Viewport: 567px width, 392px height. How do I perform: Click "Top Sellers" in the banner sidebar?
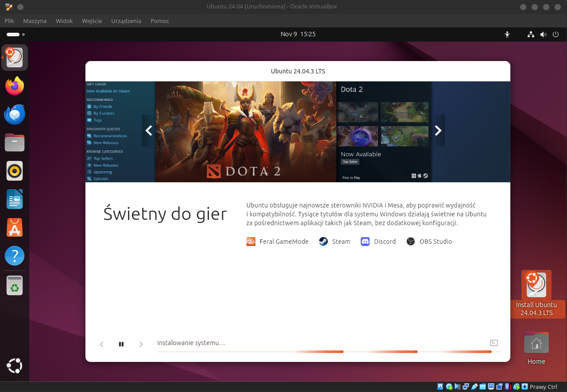click(x=103, y=158)
